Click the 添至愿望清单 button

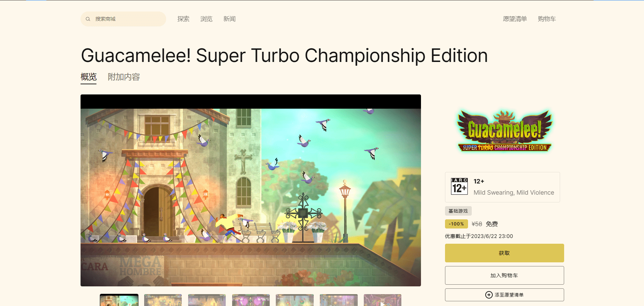(x=504, y=295)
